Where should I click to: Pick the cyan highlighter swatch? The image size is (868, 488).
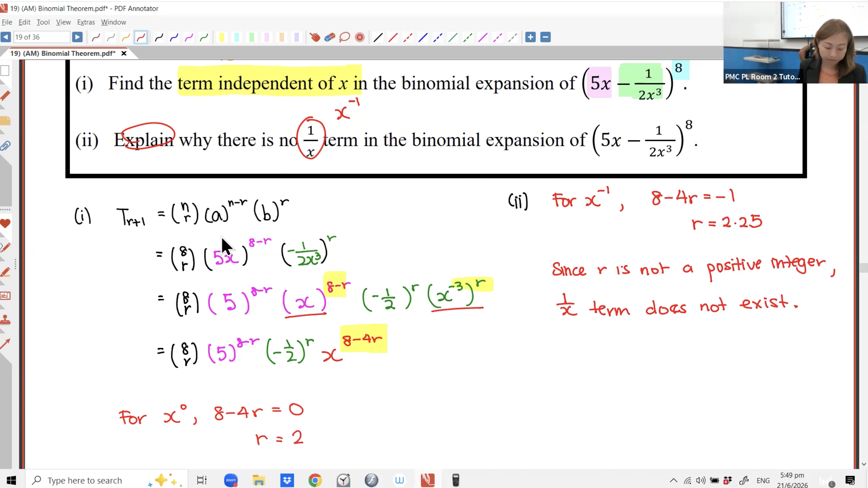pos(237,37)
